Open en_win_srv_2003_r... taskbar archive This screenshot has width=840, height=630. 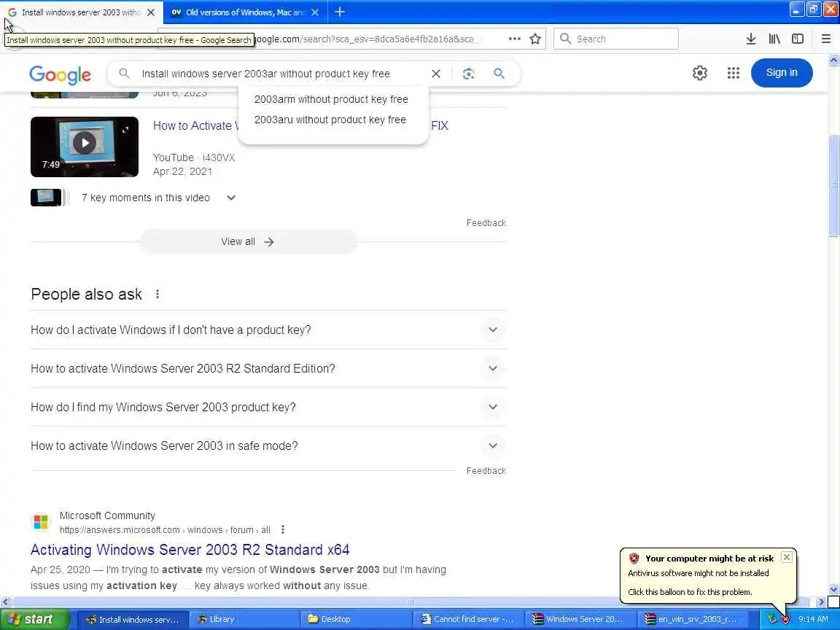(691, 619)
